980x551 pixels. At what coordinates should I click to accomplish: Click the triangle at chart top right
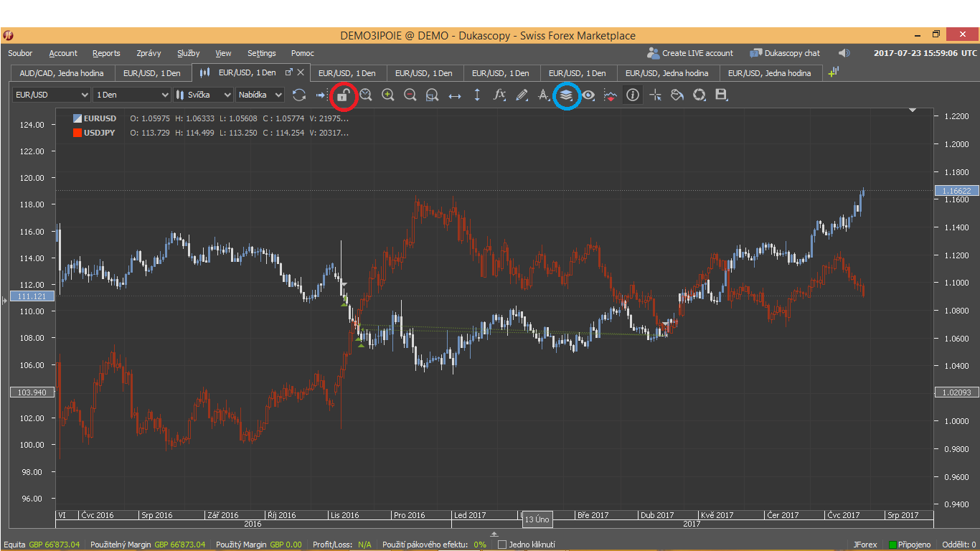pos(913,110)
